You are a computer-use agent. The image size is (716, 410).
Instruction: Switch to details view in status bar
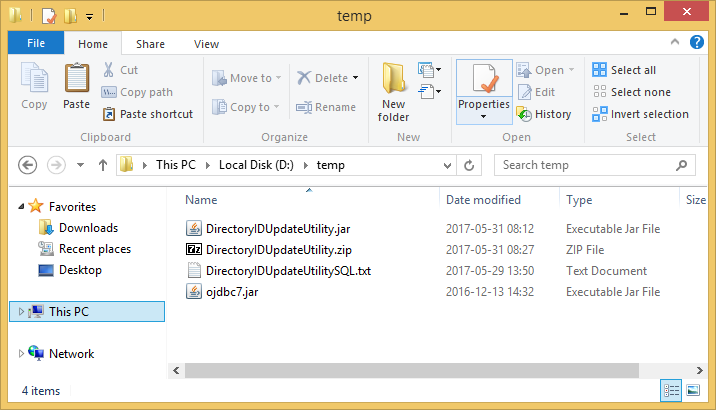point(672,389)
